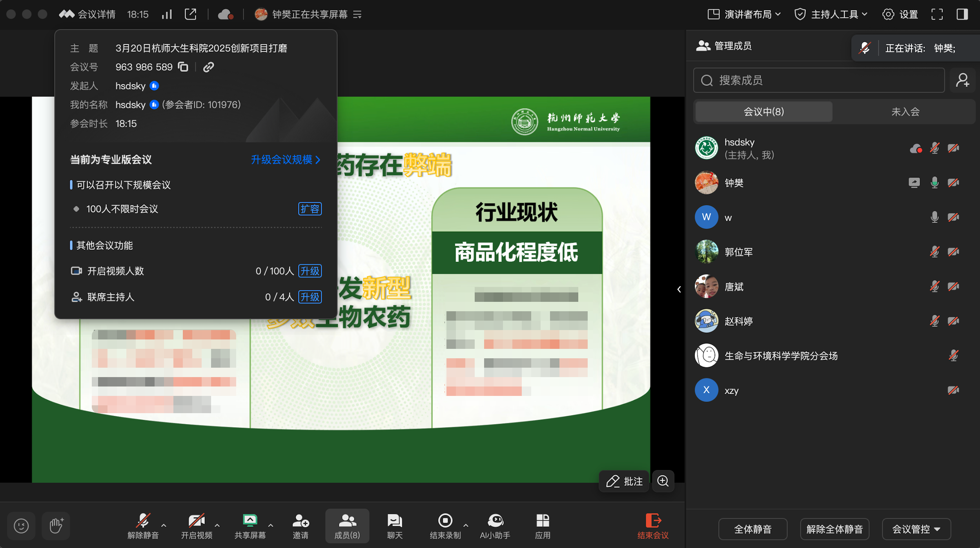Copy the meeting number 963 986 589
This screenshot has width=980, height=548.
click(x=183, y=67)
